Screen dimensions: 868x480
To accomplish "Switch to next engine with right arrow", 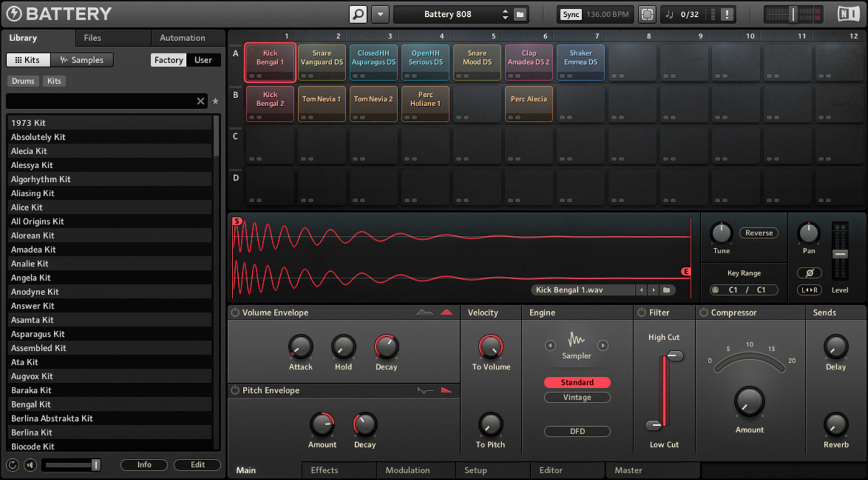I will [603, 346].
